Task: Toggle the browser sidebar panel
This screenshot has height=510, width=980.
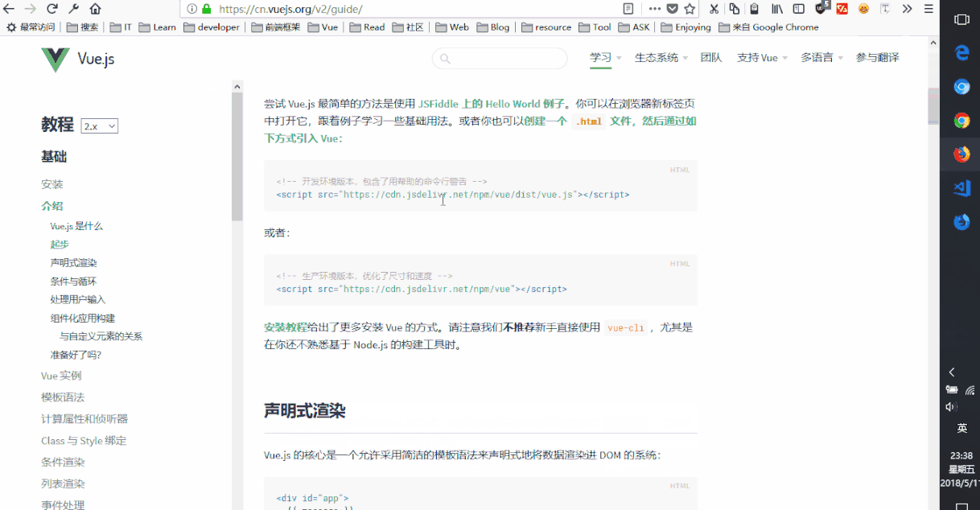Action: coord(799,10)
